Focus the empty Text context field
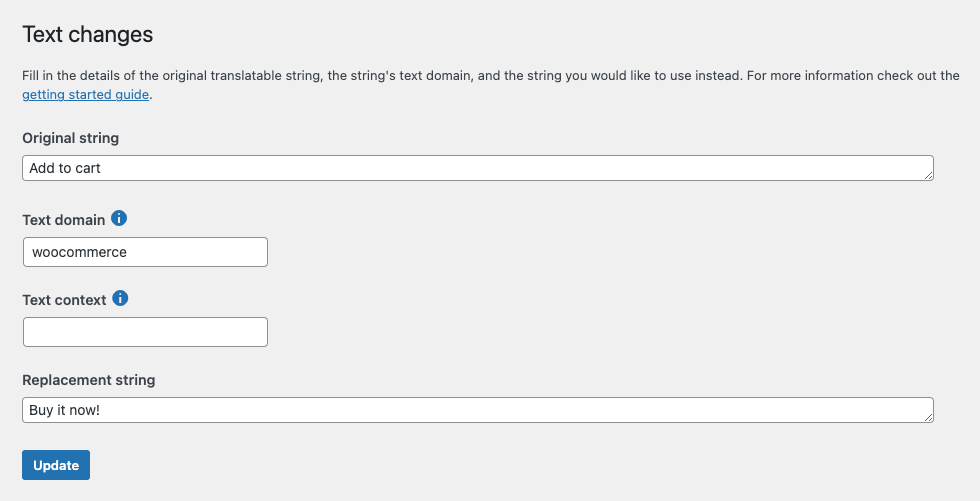 145,332
